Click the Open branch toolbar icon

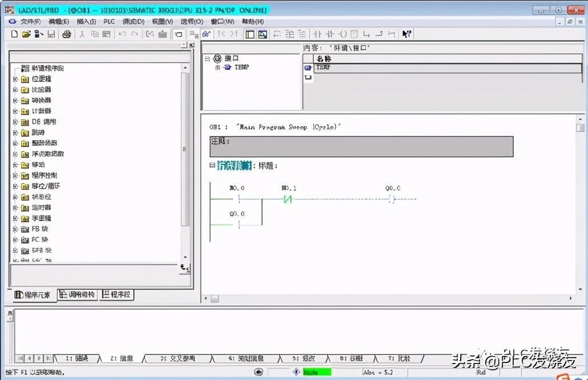coord(367,34)
